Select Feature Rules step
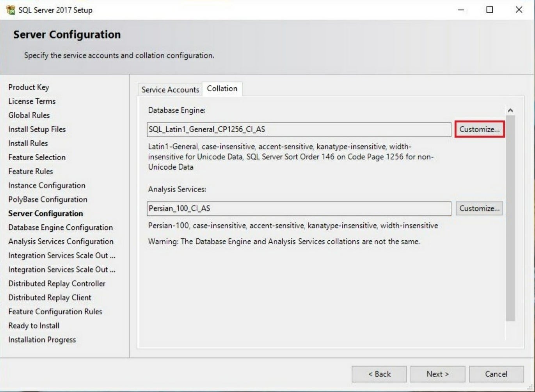This screenshot has width=535, height=392. pos(30,172)
